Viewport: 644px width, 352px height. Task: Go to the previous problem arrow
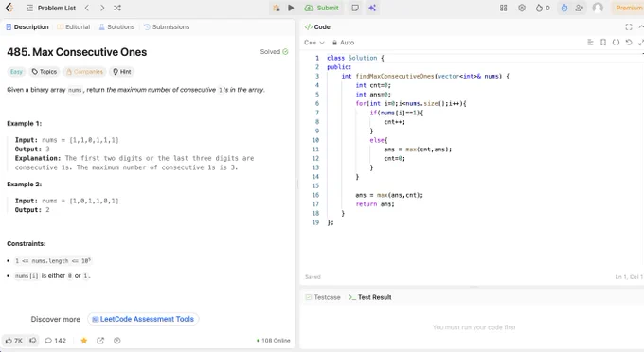click(87, 8)
